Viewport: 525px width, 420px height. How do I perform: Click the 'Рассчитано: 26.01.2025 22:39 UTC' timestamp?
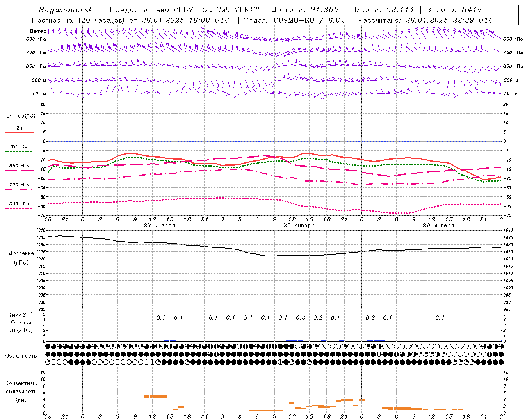(x=426, y=20)
